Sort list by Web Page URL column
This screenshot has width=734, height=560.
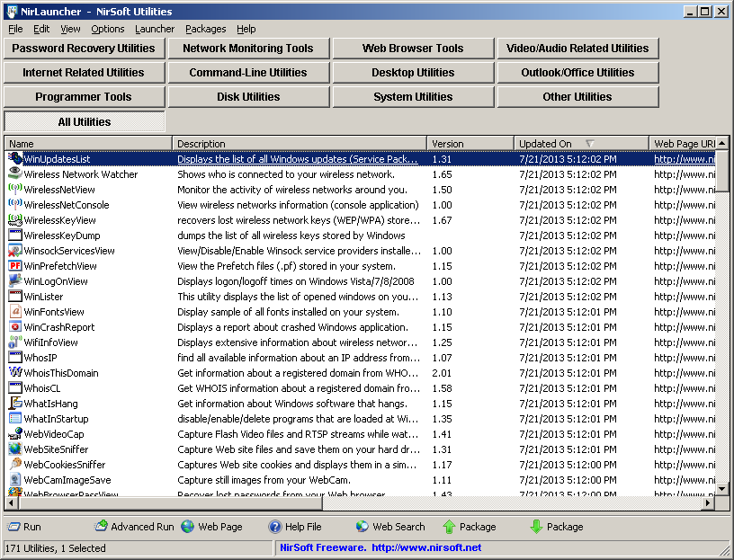coord(683,144)
